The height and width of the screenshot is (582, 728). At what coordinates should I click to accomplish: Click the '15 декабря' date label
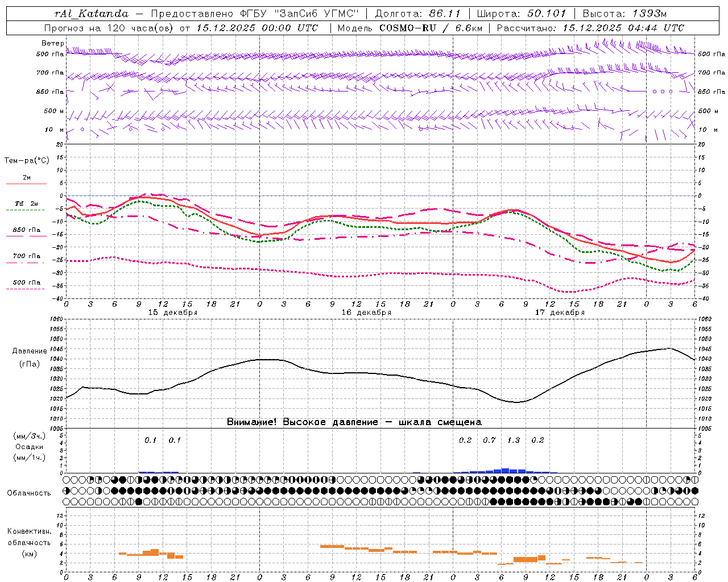(x=173, y=313)
